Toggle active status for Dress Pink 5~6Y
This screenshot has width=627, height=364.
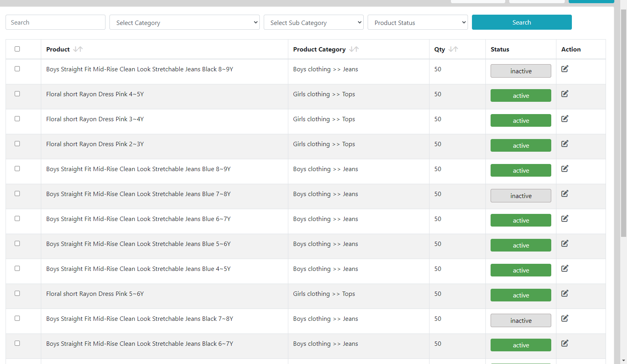(521, 295)
